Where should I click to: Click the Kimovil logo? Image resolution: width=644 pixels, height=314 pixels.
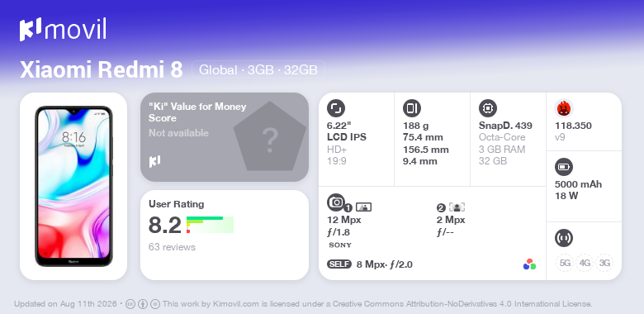[x=63, y=29]
